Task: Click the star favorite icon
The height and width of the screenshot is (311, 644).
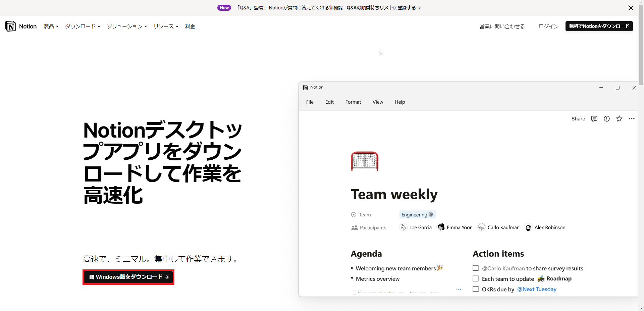Action: pyautogui.click(x=619, y=119)
